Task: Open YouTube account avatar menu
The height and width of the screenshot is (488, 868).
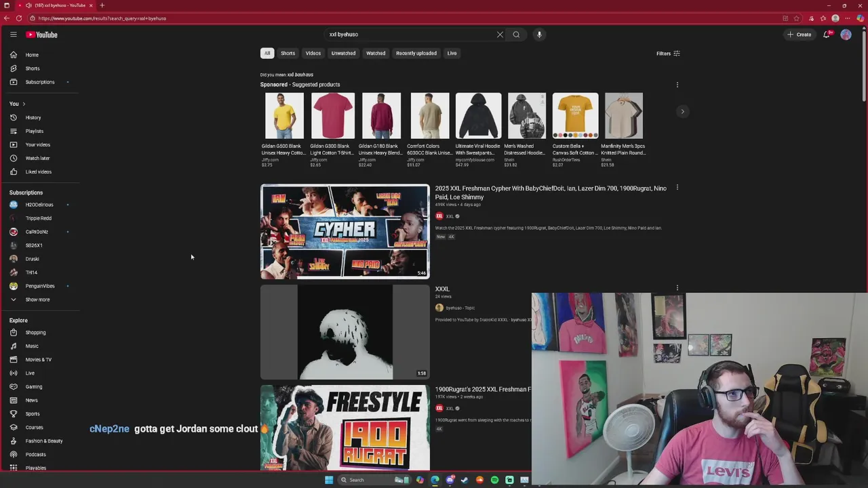Action: pyautogui.click(x=846, y=35)
